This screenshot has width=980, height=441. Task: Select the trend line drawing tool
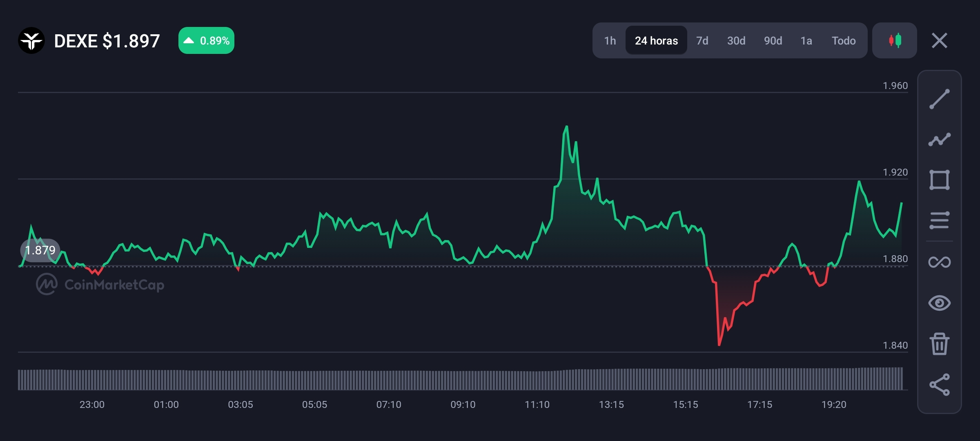[x=939, y=99]
